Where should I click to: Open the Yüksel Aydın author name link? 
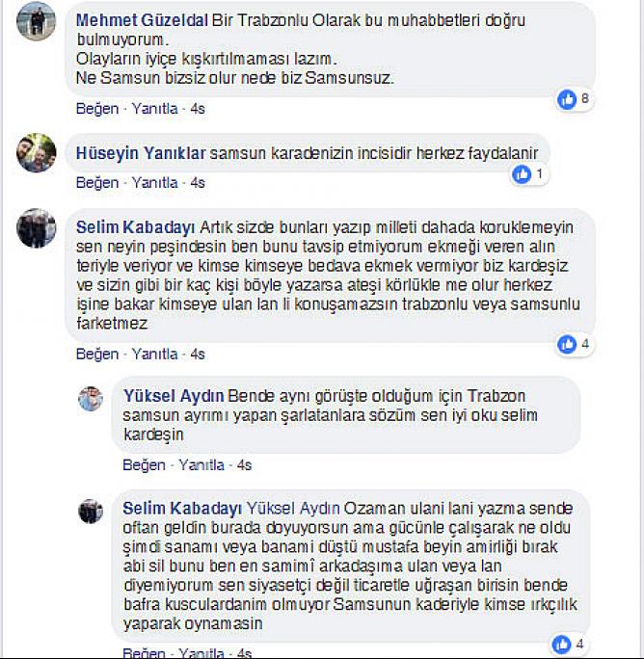pyautogui.click(x=174, y=396)
